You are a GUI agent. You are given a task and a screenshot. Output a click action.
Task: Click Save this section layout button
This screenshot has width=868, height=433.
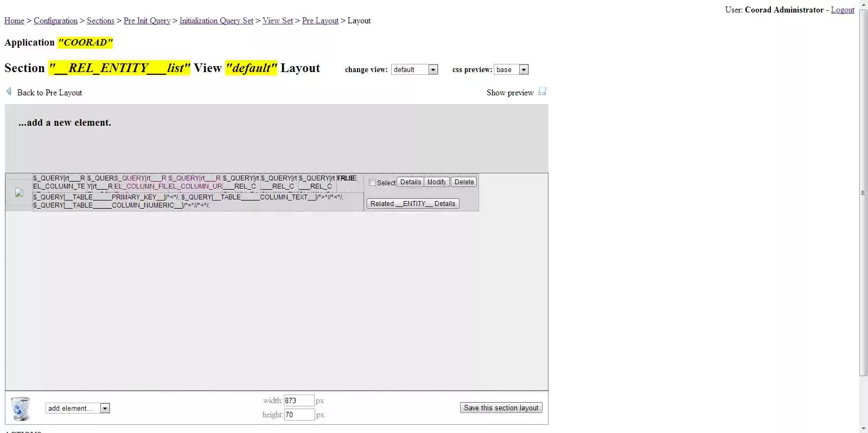[501, 408]
